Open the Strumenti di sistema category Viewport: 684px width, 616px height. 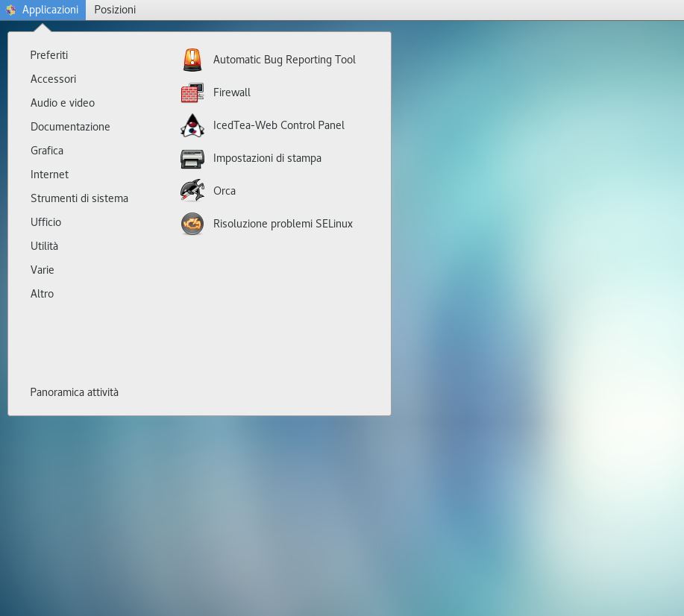79,198
